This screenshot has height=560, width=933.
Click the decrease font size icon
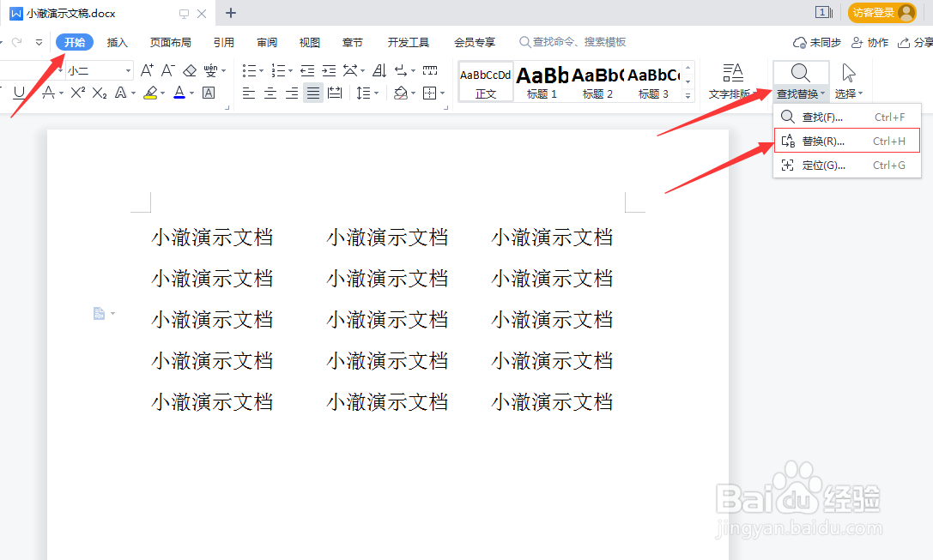[x=167, y=69]
